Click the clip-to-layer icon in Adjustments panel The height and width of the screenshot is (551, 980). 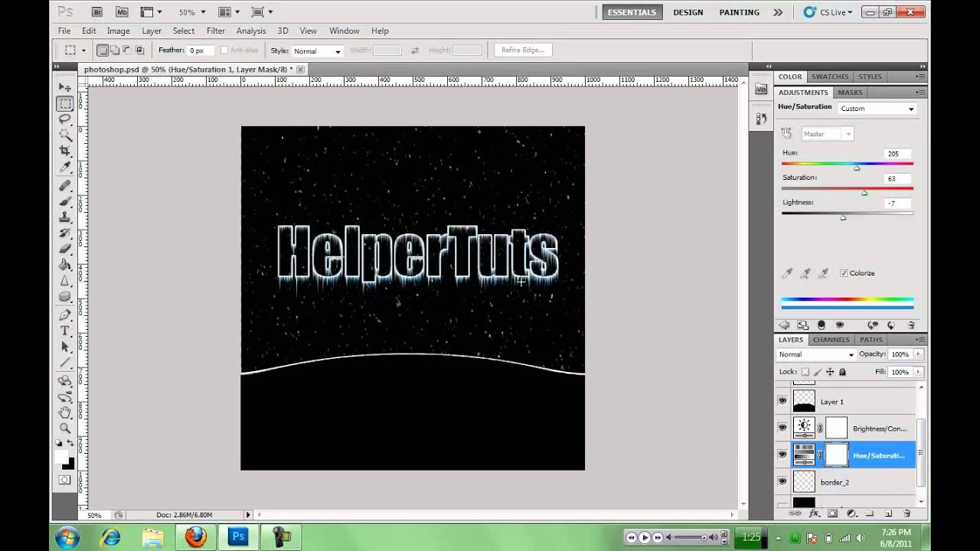coord(822,325)
